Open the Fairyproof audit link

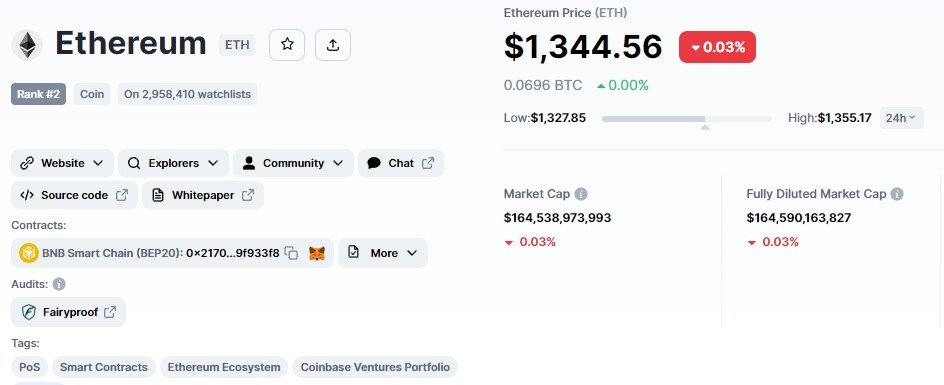69,312
